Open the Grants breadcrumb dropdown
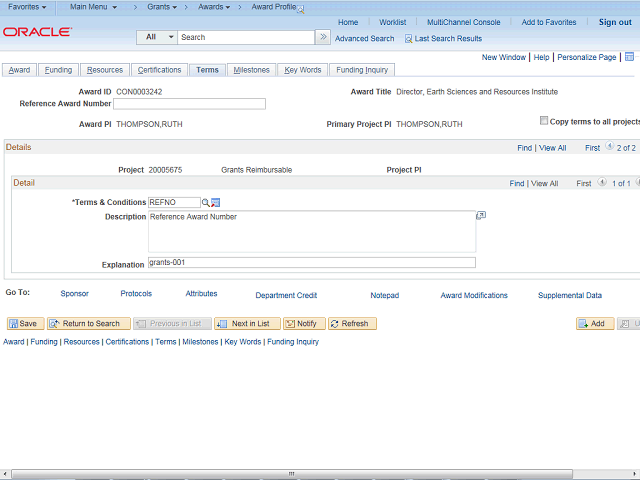 (x=162, y=7)
